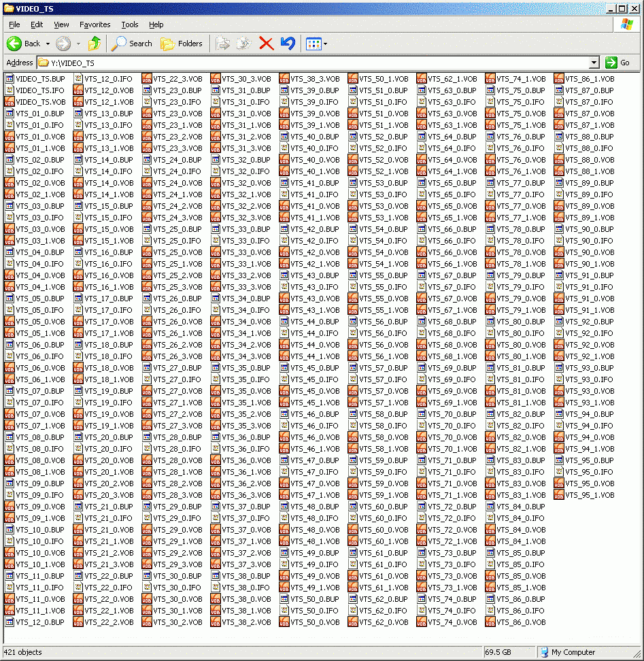Open the Tools menu
644x661 pixels.
click(x=130, y=24)
